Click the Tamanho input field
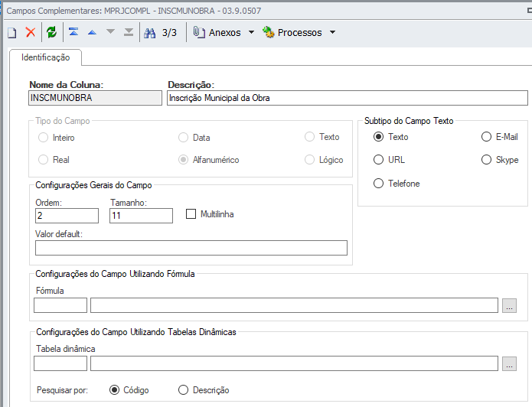Screen dimensions: 532x407 [x=141, y=216]
